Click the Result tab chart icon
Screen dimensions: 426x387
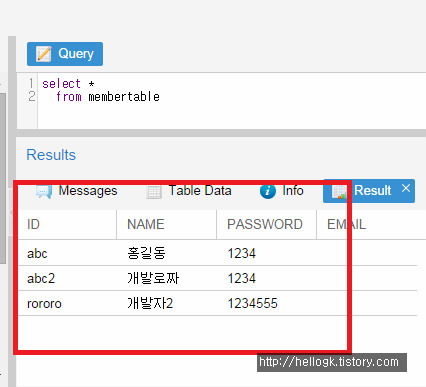coord(339,192)
